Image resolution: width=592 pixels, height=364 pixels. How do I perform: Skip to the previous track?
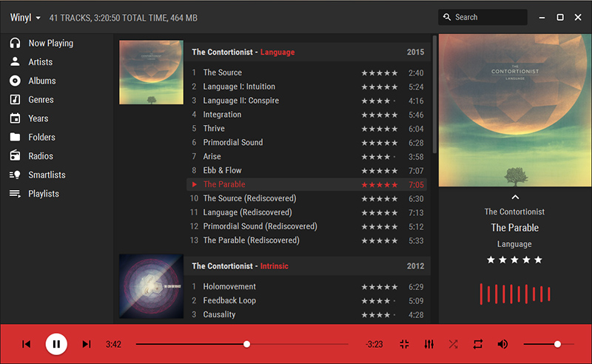(x=26, y=344)
